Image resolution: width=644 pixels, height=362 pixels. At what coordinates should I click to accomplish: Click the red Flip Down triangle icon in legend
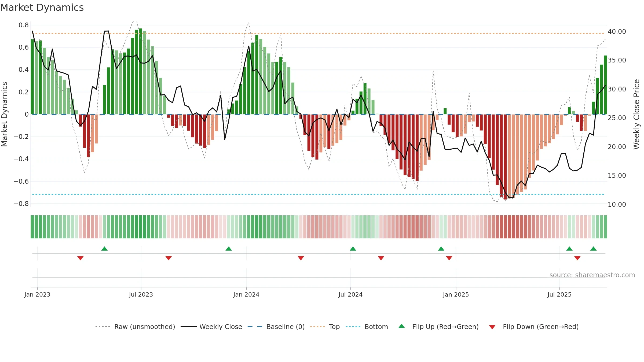tap(492, 327)
